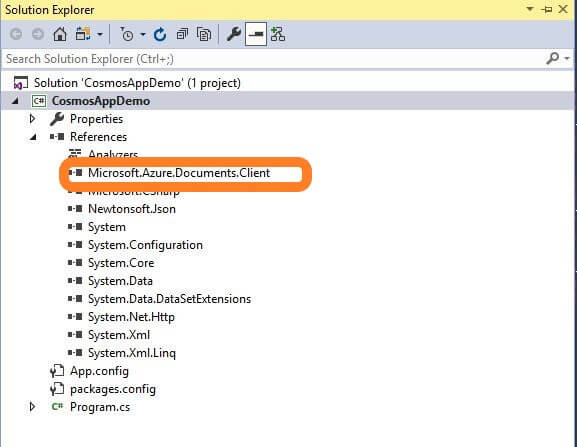Click the Analyzers icon
This screenshot has height=447, width=577.
[x=75, y=153]
